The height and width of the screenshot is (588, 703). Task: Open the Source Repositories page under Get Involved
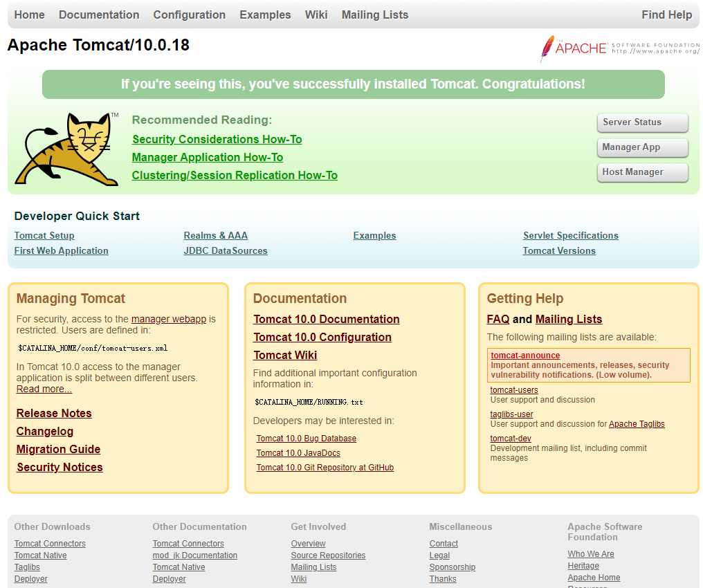click(x=328, y=555)
